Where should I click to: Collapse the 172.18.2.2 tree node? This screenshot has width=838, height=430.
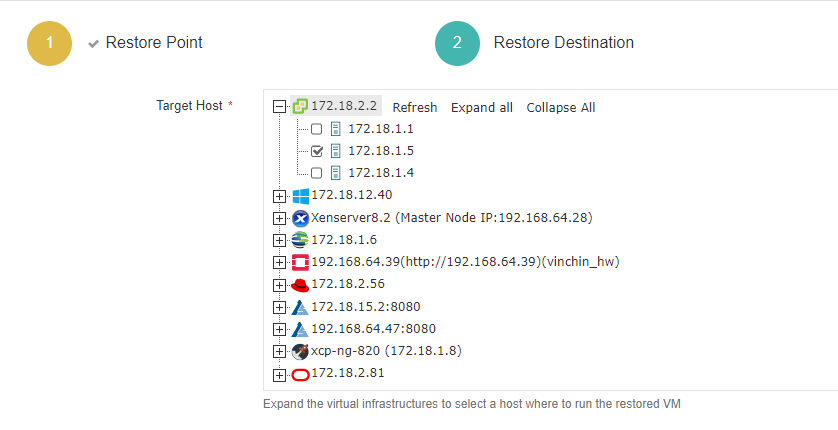pyautogui.click(x=279, y=106)
